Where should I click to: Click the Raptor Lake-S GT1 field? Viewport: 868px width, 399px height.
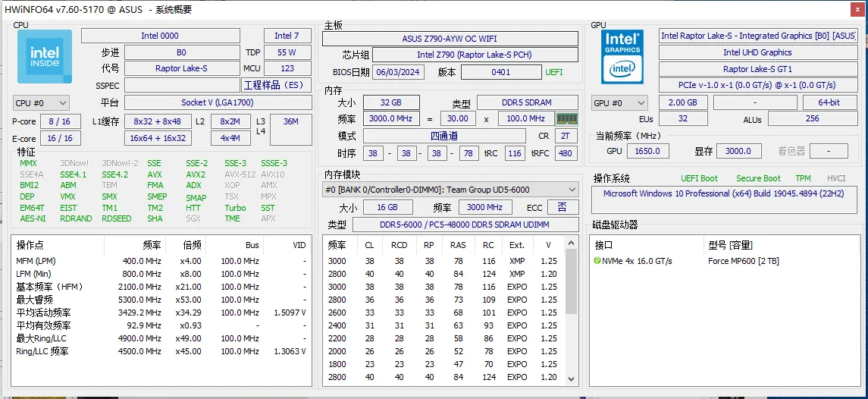[757, 69]
